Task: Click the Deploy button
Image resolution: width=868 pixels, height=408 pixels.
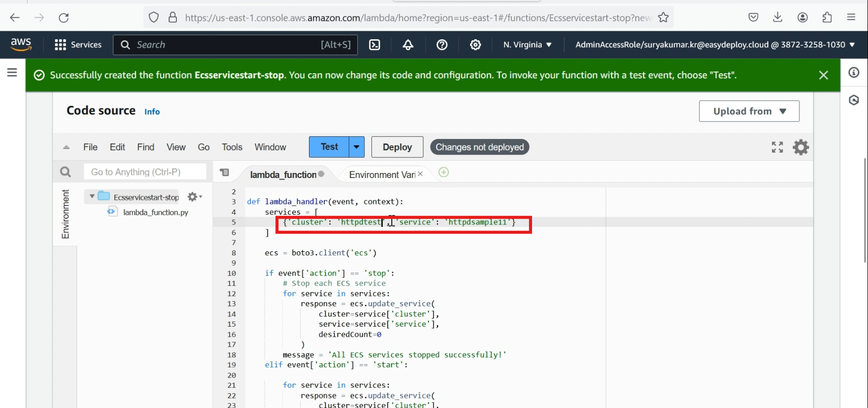Action: pyautogui.click(x=397, y=147)
